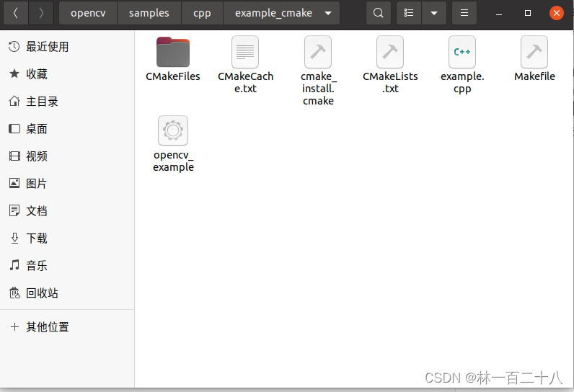Open 音乐 (Music) in sidebar
This screenshot has height=392, width=574.
67,266
